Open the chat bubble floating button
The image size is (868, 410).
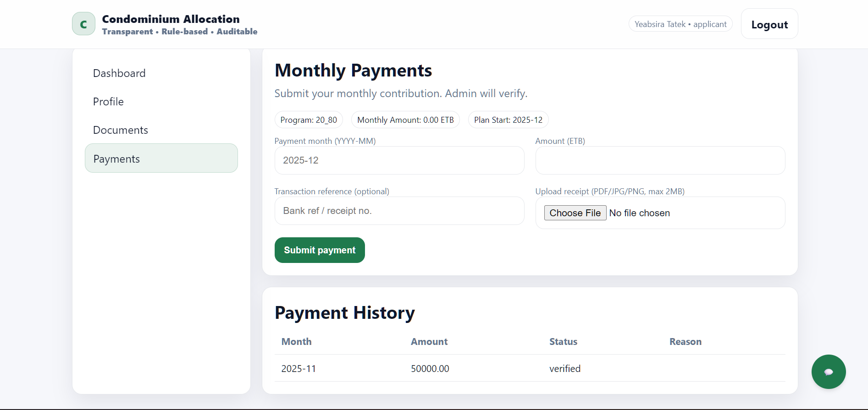(x=829, y=372)
